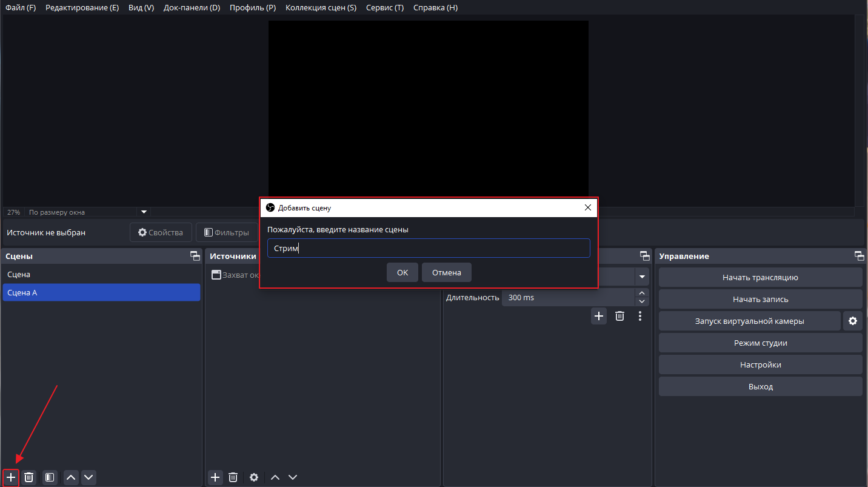Delete selected scene with trash icon
This screenshot has width=868, height=487.
[28, 477]
